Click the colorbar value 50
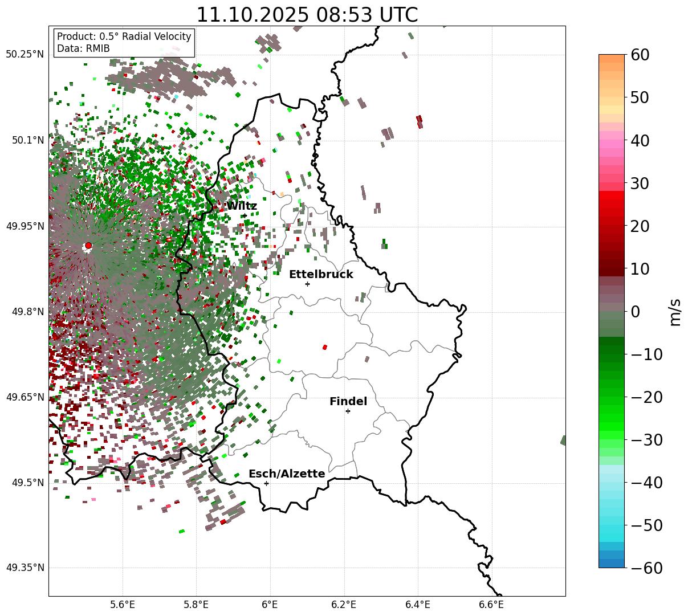Screen dimensions: 688x616 (639, 98)
